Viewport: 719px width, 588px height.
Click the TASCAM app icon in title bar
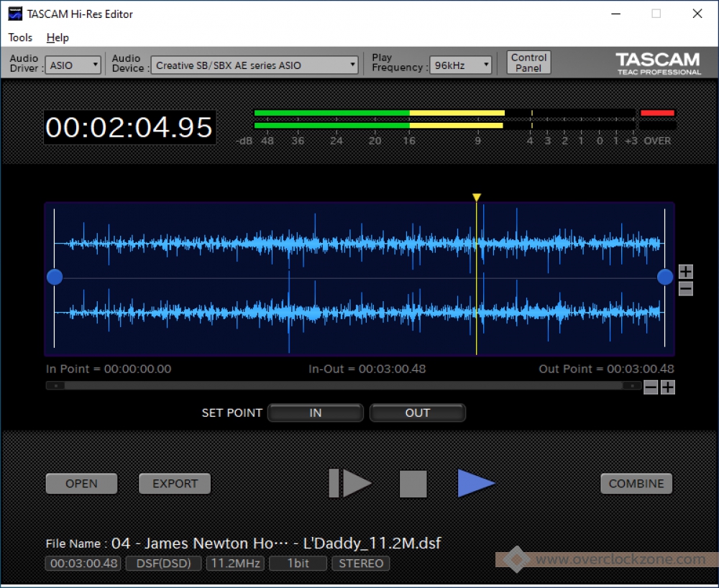click(15, 14)
